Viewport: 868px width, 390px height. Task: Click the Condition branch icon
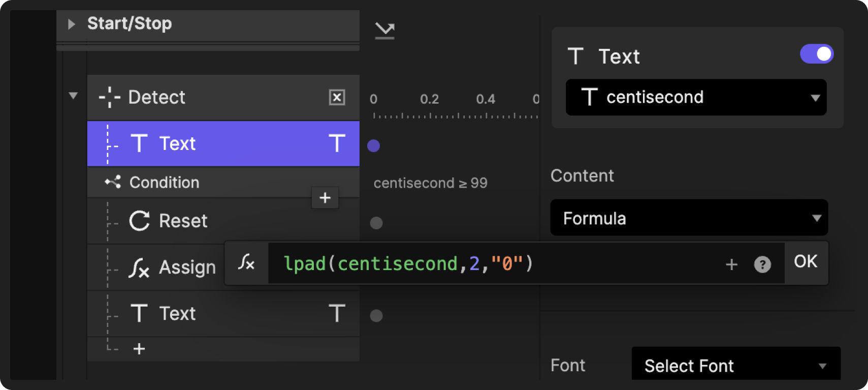(113, 182)
